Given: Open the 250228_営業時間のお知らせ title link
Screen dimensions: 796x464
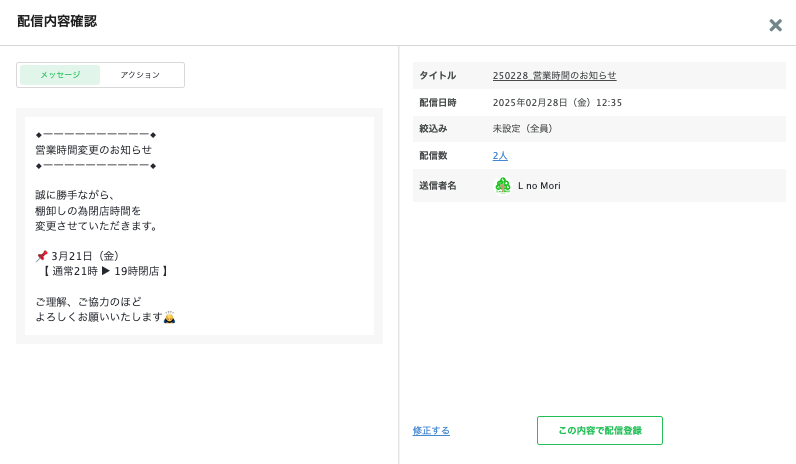Looking at the screenshot, I should coord(554,76).
